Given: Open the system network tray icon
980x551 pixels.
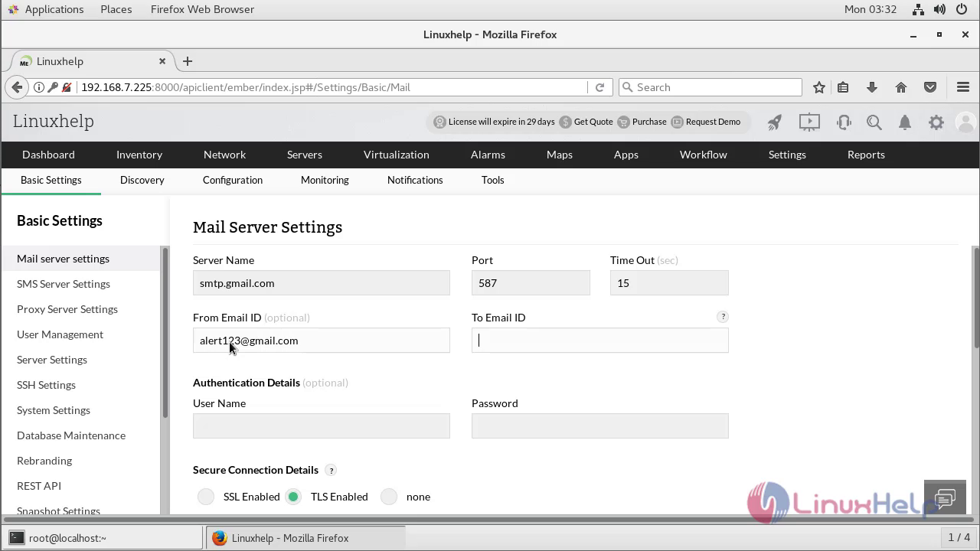Looking at the screenshot, I should [x=918, y=9].
